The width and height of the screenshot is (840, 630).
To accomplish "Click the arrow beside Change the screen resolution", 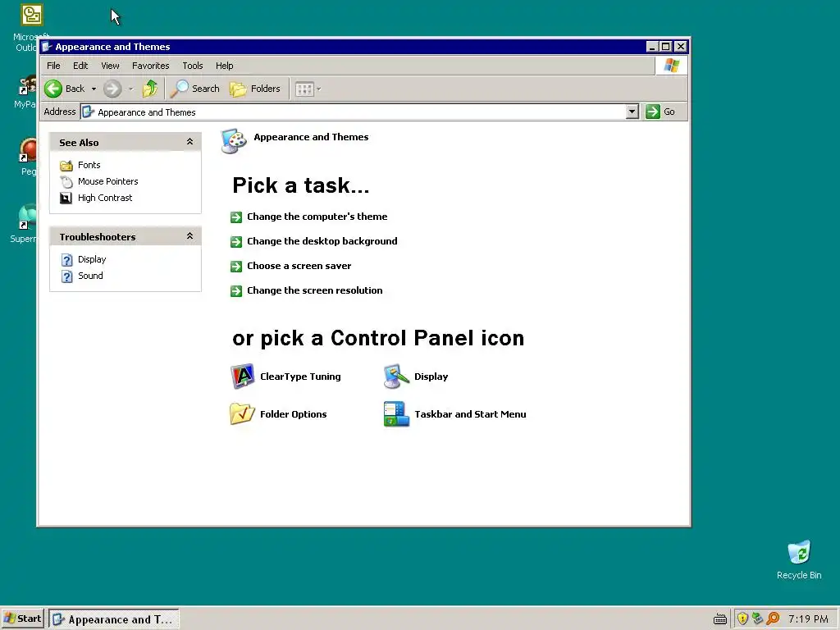I will 236,291.
